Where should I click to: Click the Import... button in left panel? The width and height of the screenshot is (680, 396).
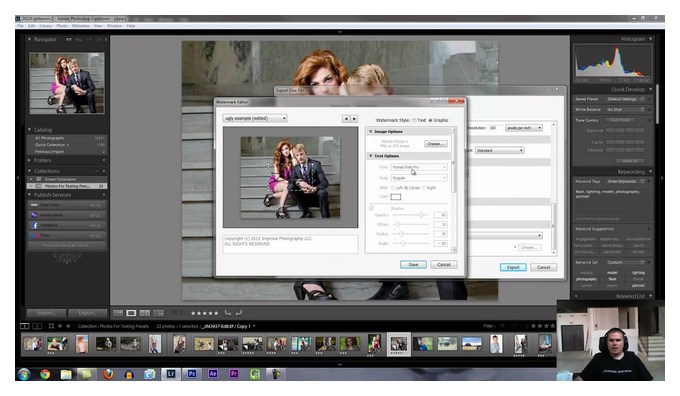point(46,313)
